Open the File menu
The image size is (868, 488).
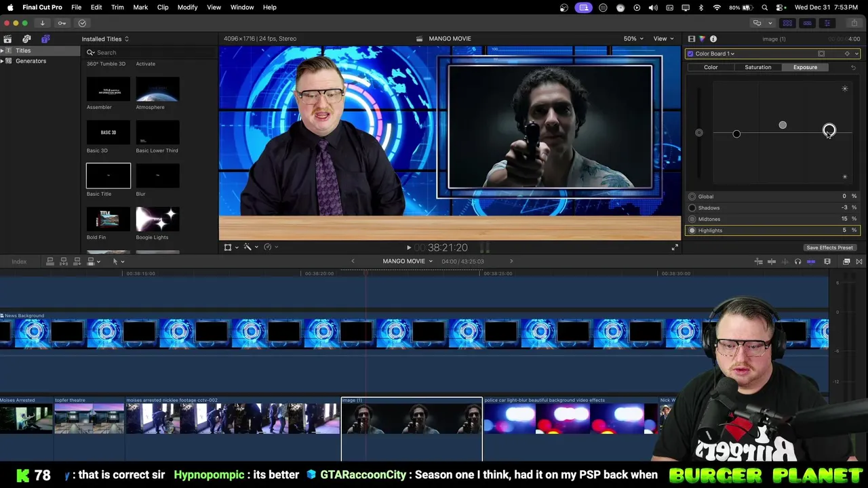point(77,7)
